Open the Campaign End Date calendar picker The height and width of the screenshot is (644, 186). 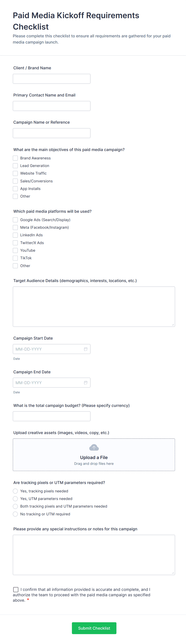(x=86, y=383)
